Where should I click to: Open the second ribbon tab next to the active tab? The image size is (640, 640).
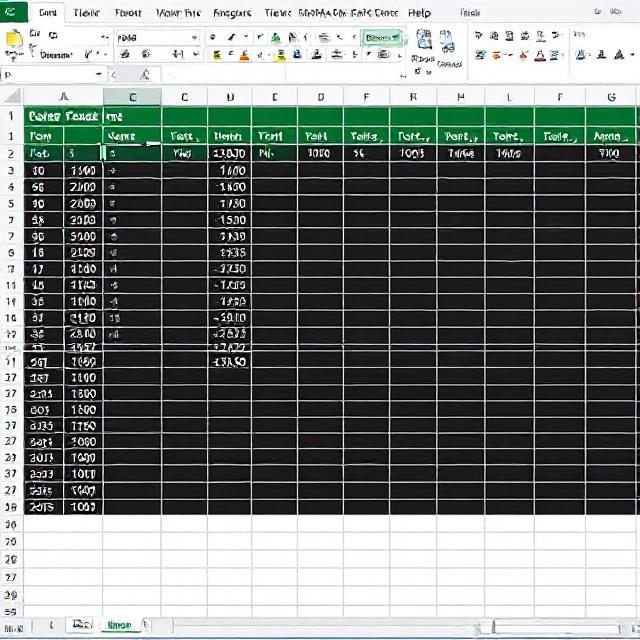tap(86, 13)
